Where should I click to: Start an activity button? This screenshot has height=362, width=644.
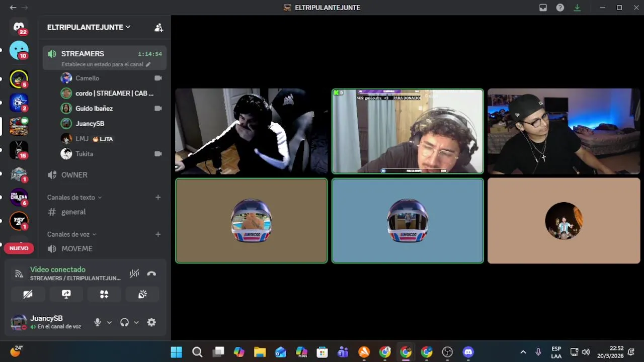point(104,294)
